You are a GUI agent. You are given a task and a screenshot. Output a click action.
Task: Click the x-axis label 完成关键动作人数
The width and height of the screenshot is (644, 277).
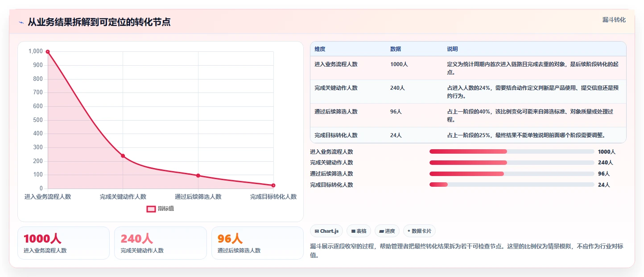[123, 197]
